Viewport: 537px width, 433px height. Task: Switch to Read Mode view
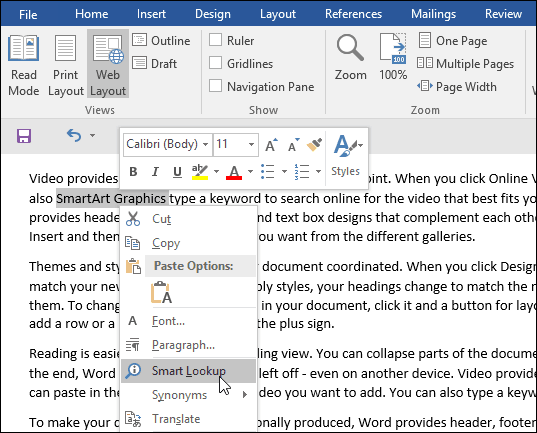click(23, 65)
